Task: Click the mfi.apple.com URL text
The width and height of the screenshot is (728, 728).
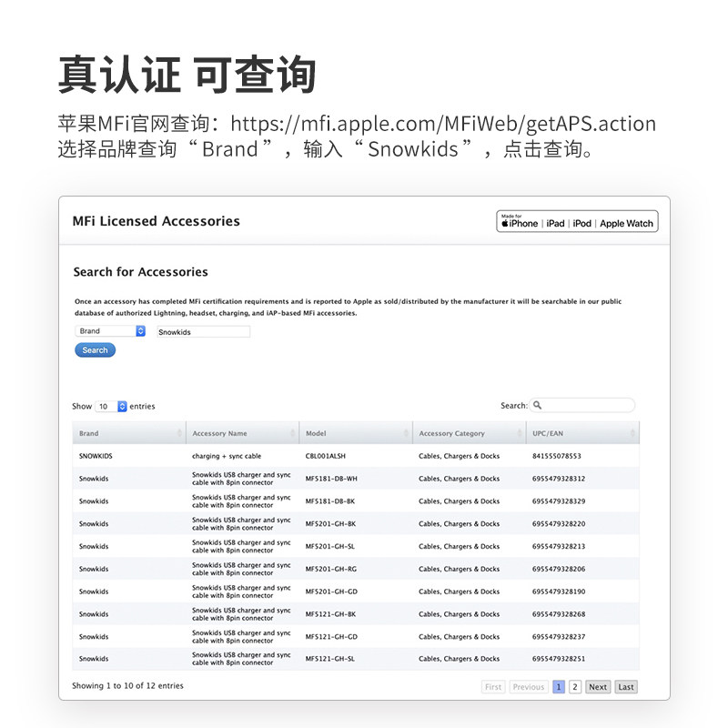Action: [x=443, y=124]
